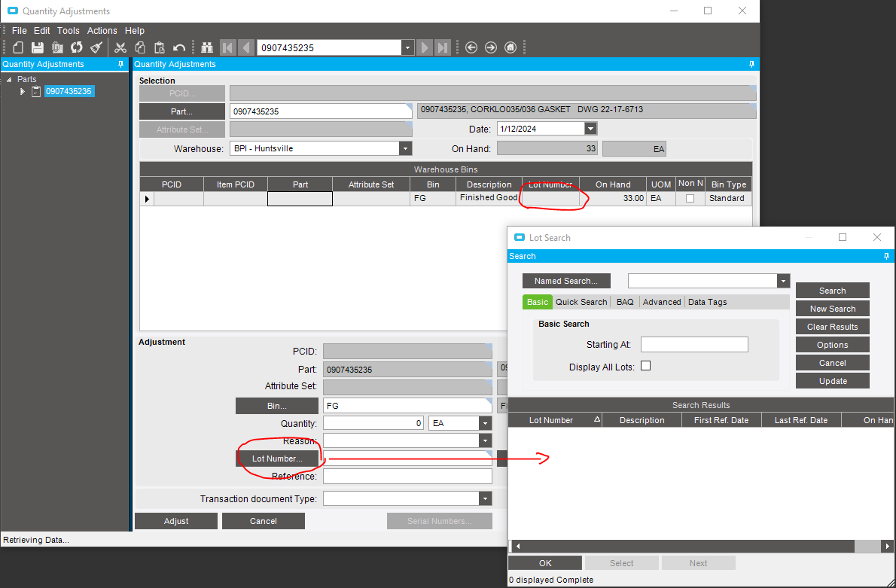Switch to the Advanced tab
The height and width of the screenshot is (588, 896).
pos(662,302)
